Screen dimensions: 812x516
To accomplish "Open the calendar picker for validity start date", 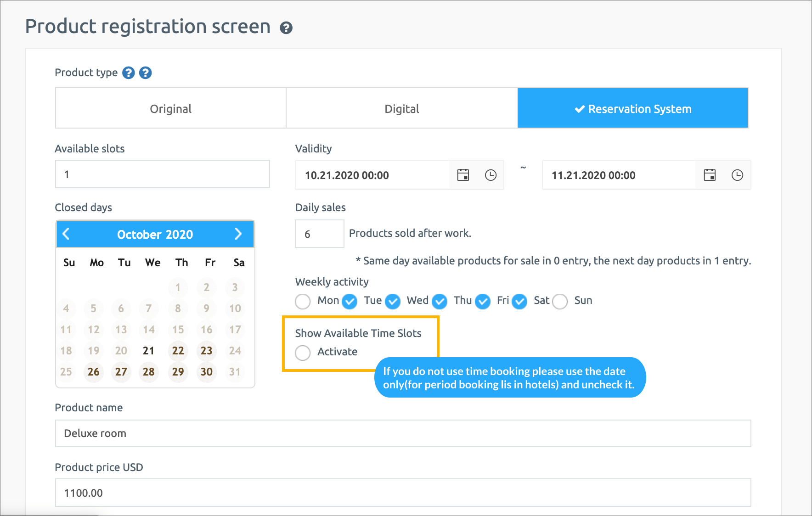I will pyautogui.click(x=463, y=175).
